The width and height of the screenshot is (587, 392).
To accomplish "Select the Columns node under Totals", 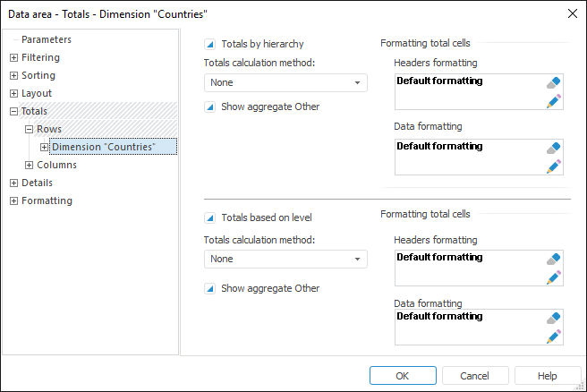I will click(x=56, y=166).
